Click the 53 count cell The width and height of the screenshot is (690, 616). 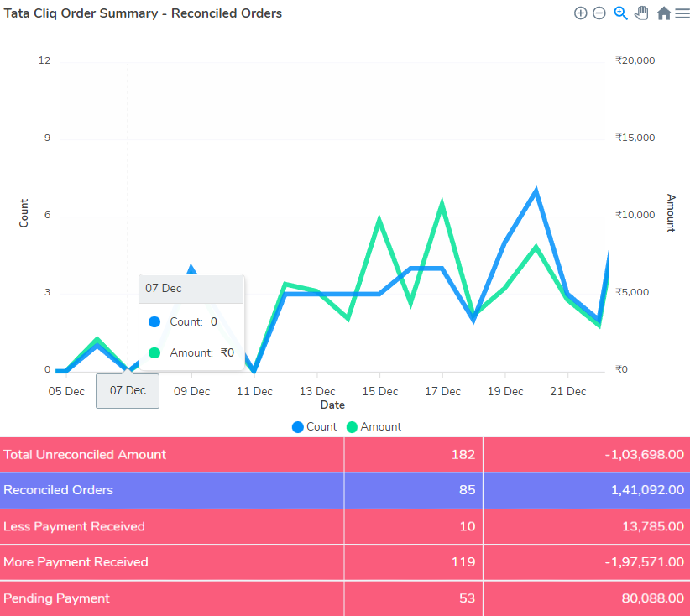[414, 598]
